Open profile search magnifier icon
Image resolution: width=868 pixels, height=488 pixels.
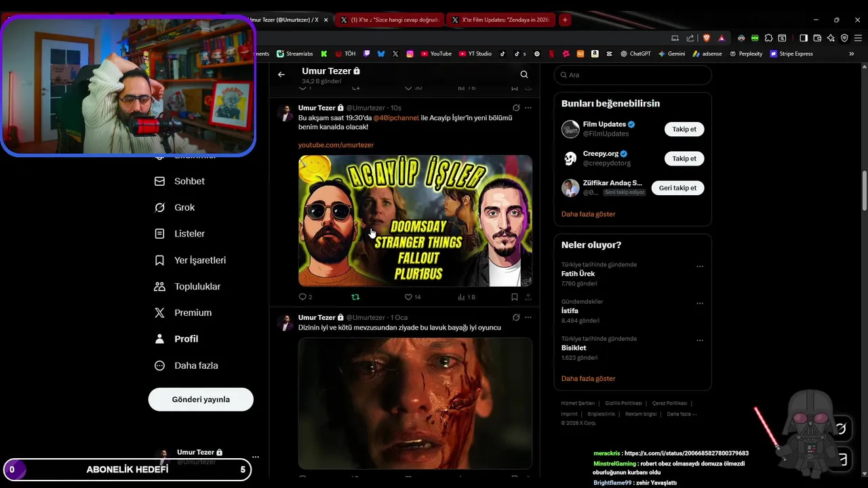[524, 75]
